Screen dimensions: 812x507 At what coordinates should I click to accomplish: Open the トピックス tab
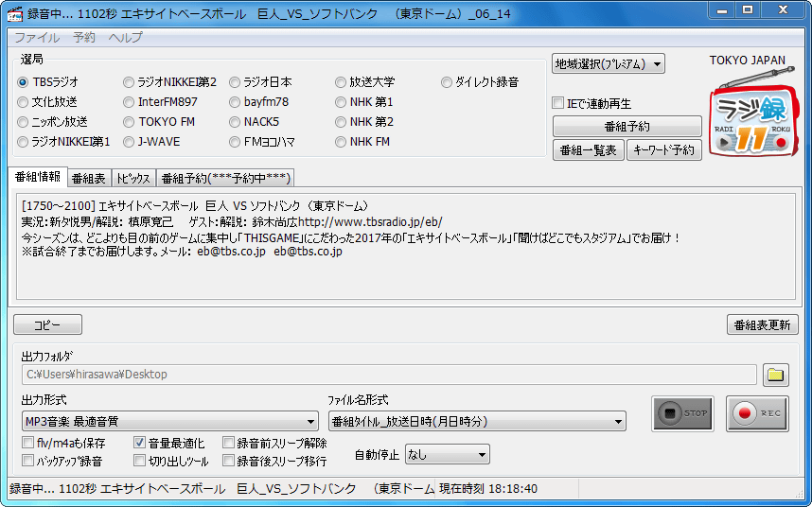(x=133, y=179)
